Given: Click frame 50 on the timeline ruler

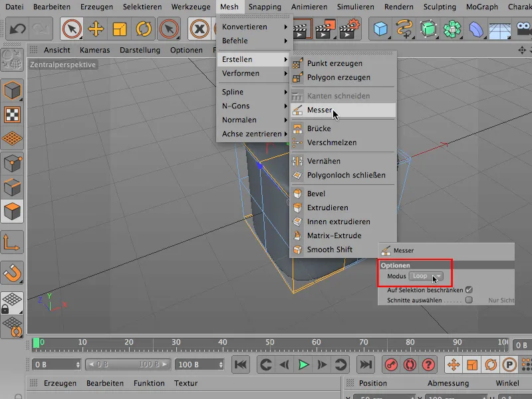Looking at the screenshot, I should click(x=270, y=342).
